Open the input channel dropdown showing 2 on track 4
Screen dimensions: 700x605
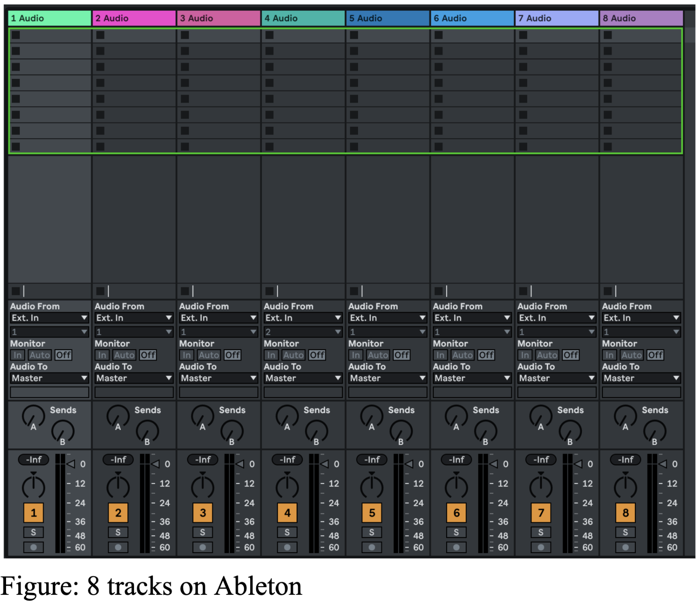click(303, 332)
